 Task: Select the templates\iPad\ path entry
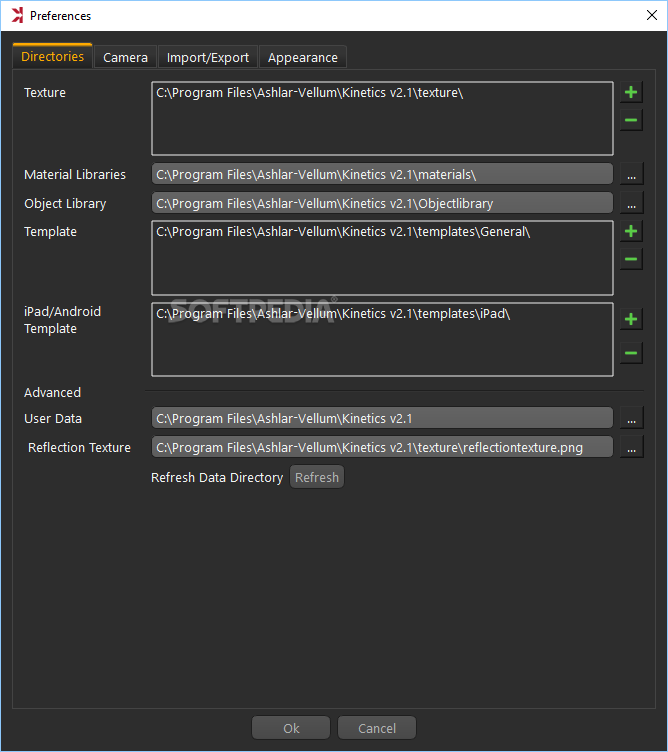[x=333, y=314]
